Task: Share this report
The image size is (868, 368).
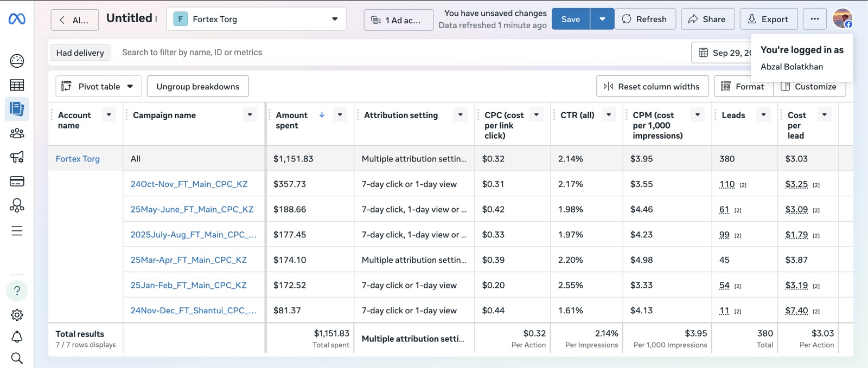Action: pyautogui.click(x=707, y=19)
